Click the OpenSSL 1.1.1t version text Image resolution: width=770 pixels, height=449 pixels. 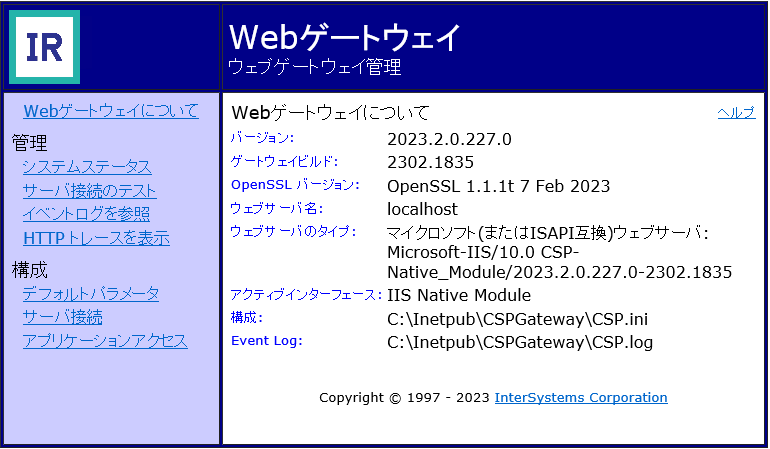(498, 186)
